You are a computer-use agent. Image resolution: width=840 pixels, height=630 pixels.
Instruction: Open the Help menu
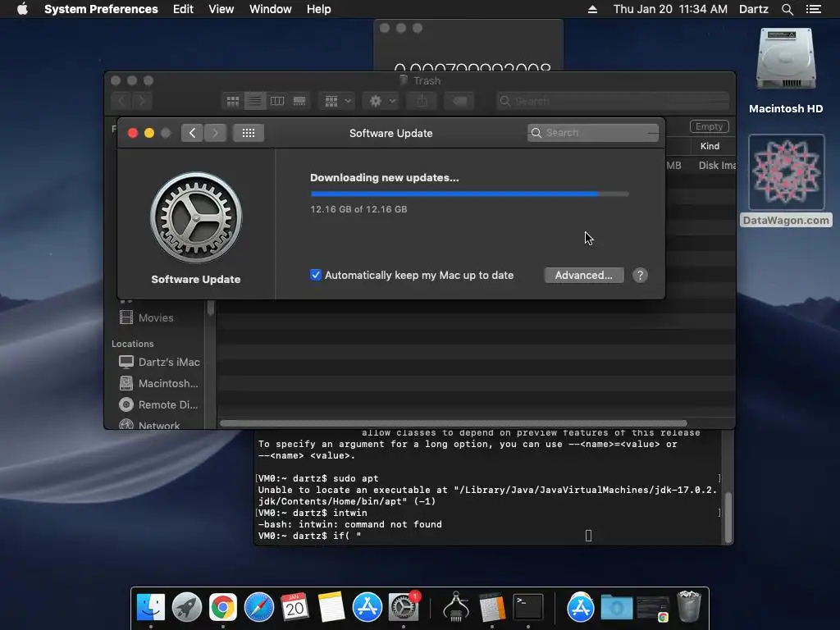coord(318,9)
